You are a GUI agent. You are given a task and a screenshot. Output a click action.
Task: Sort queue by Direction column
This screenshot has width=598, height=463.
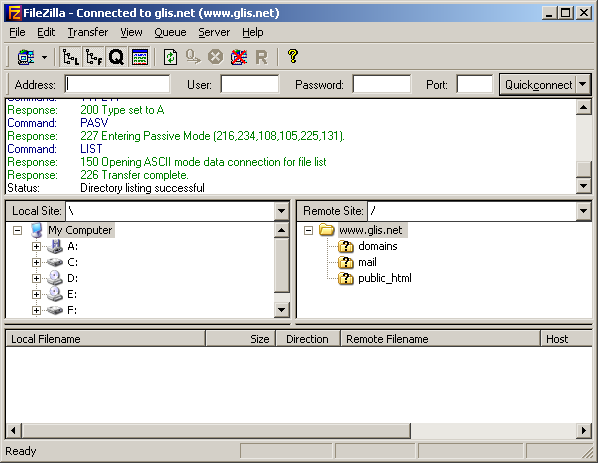click(308, 339)
